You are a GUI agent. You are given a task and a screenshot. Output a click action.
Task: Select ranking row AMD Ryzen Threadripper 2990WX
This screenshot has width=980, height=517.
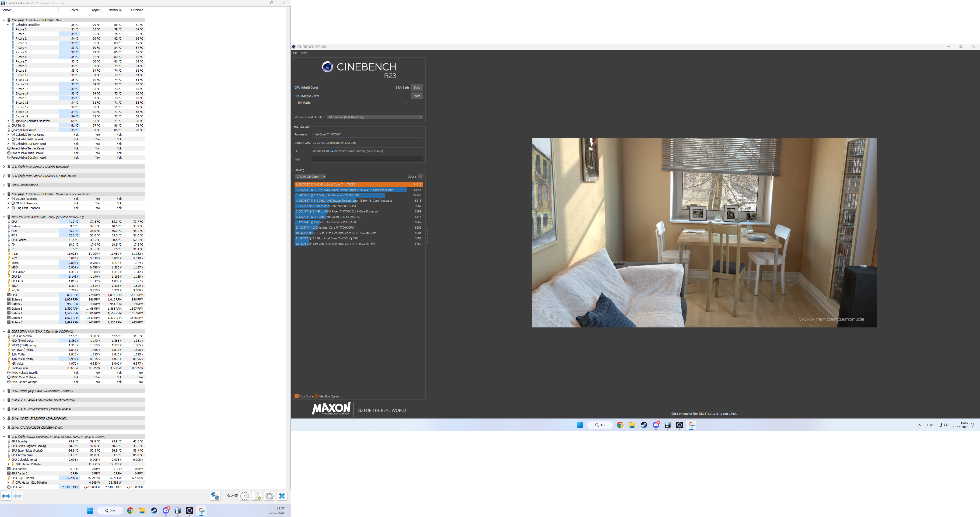pos(358,190)
